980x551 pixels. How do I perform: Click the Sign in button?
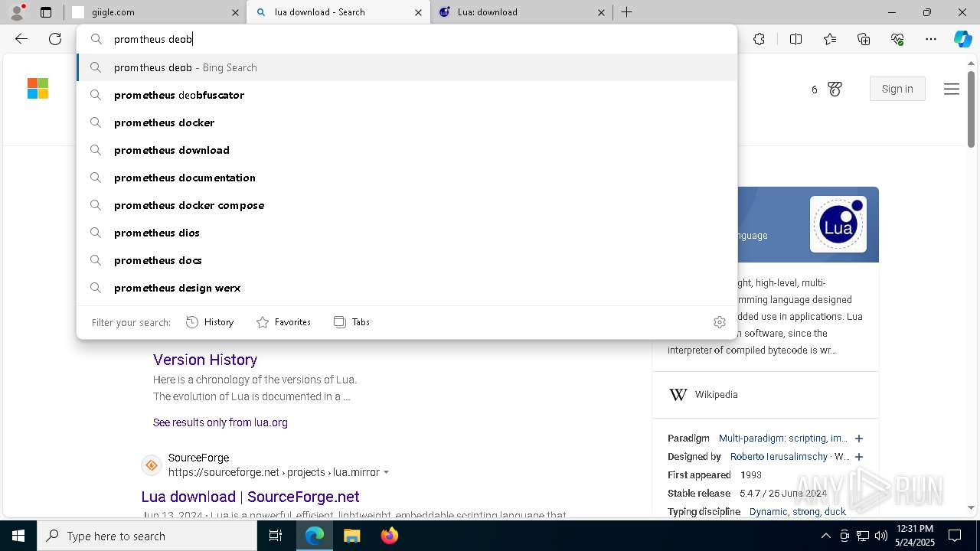tap(897, 89)
